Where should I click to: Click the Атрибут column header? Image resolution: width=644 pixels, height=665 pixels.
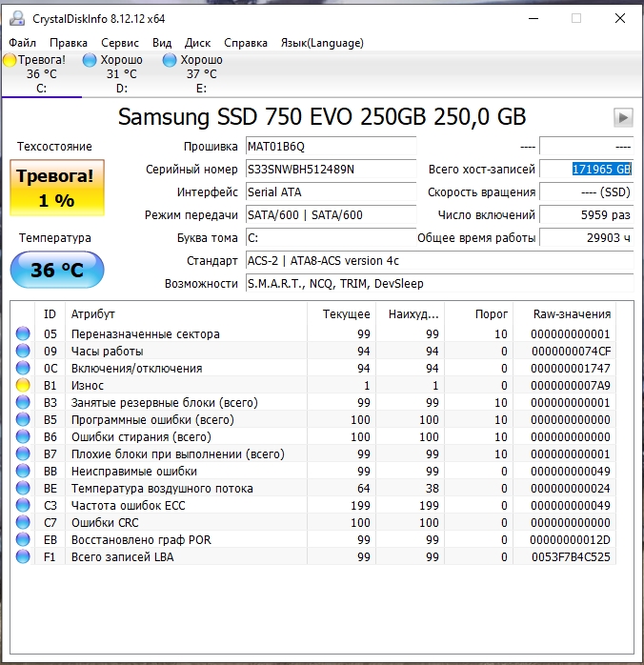click(x=186, y=313)
